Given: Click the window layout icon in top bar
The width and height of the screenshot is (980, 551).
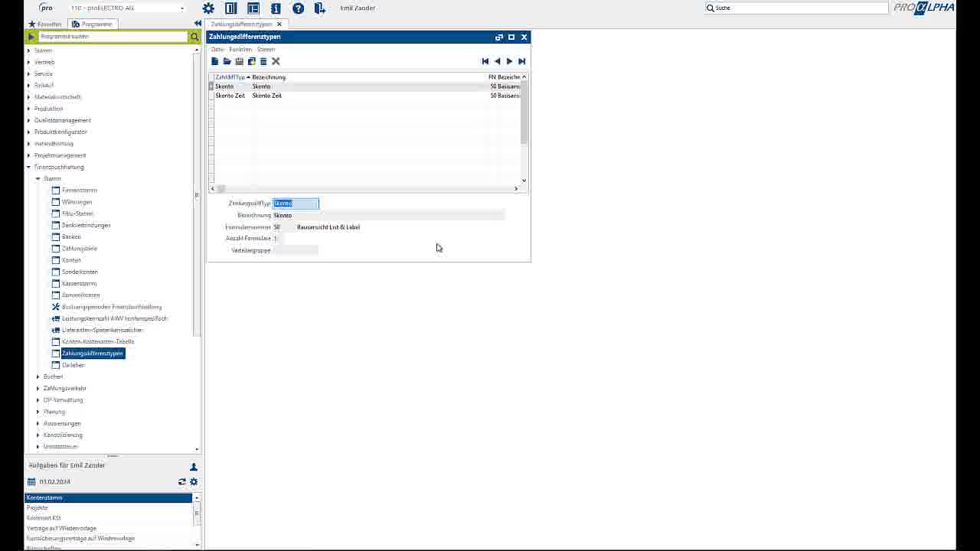Looking at the screenshot, I should pyautogui.click(x=253, y=8).
